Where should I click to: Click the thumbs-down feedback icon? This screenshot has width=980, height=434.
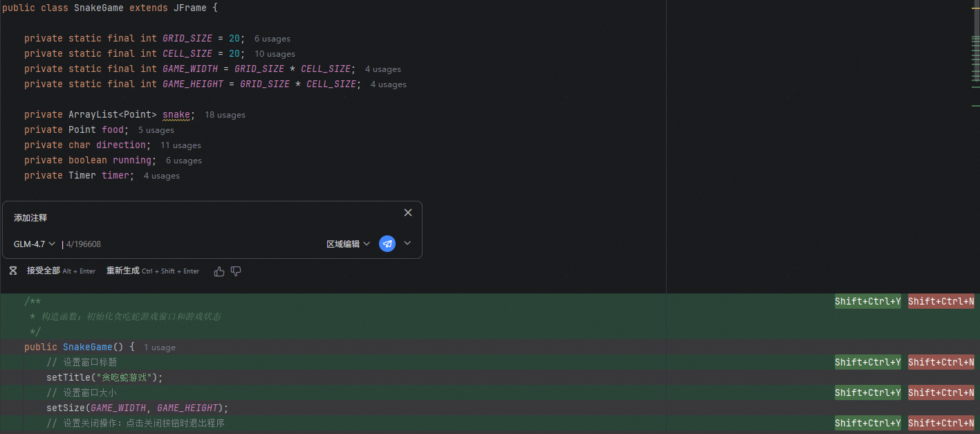tap(236, 271)
